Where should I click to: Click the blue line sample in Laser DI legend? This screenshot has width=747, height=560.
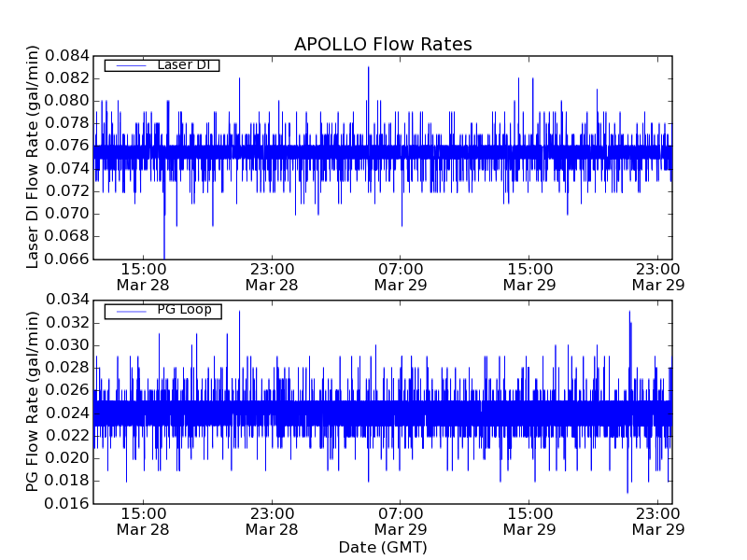click(129, 65)
